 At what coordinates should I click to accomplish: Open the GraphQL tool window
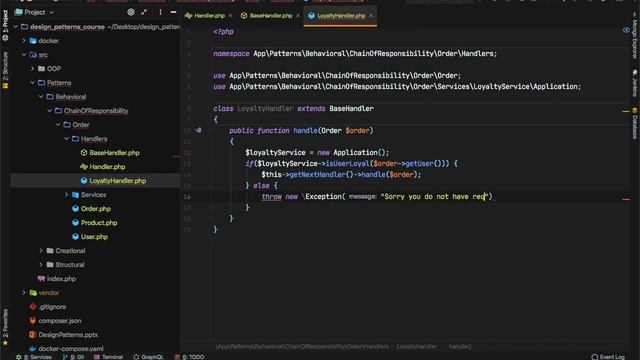(149, 357)
